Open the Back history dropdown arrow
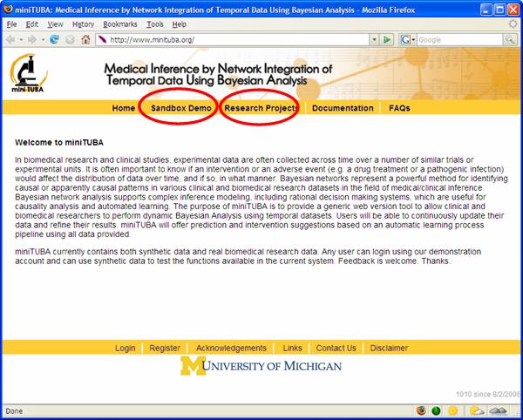 click(21, 40)
